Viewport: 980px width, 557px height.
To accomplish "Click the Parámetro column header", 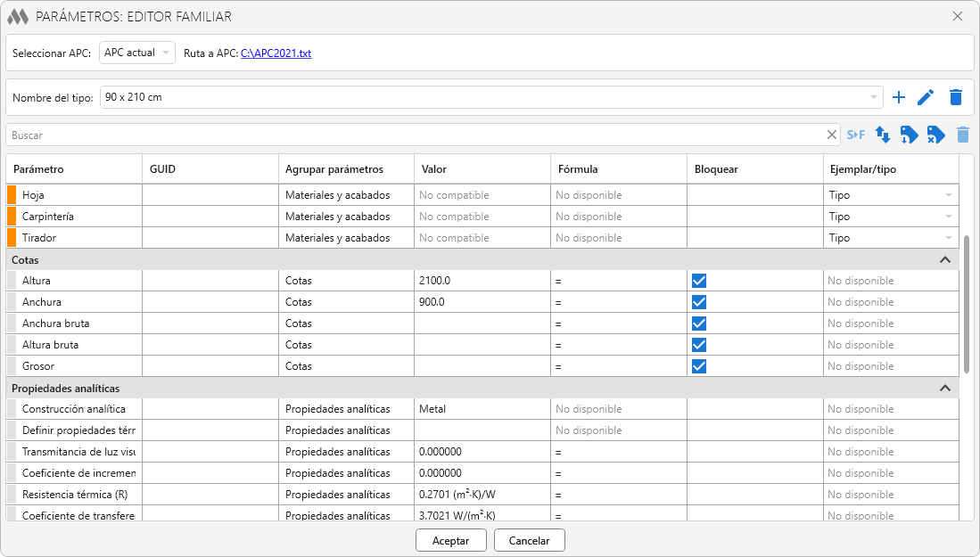I will [74, 169].
